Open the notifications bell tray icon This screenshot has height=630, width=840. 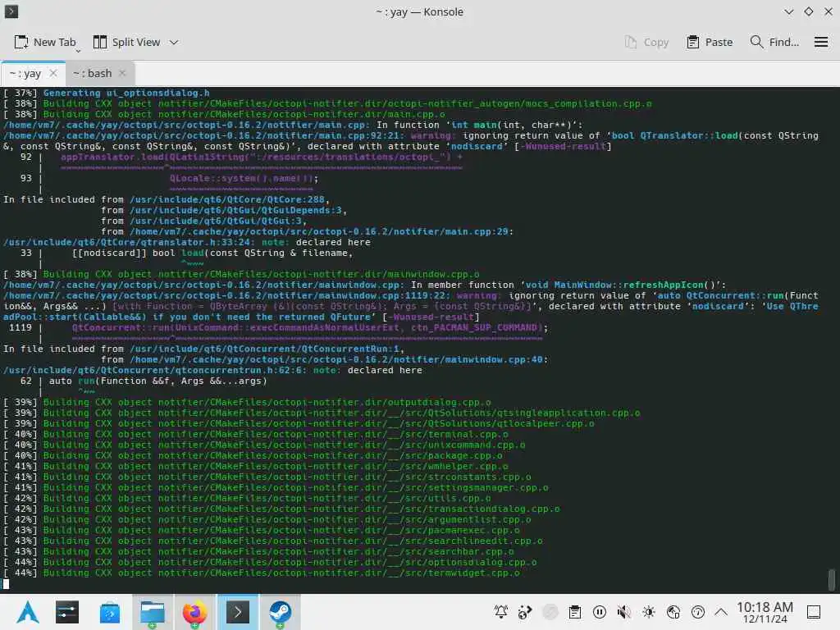[x=501, y=612]
